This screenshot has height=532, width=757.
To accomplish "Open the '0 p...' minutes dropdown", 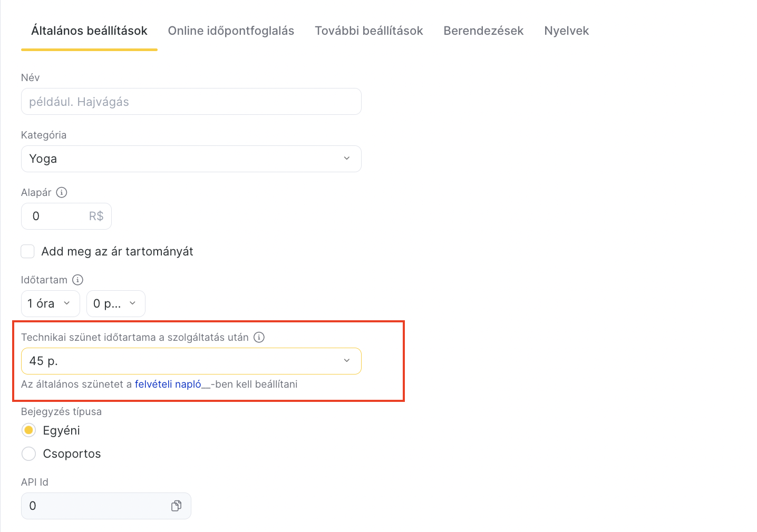I will coord(115,303).
